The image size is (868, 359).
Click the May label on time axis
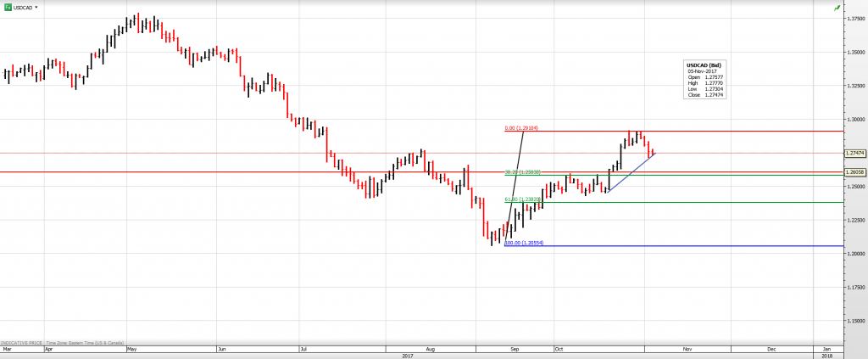[131, 349]
